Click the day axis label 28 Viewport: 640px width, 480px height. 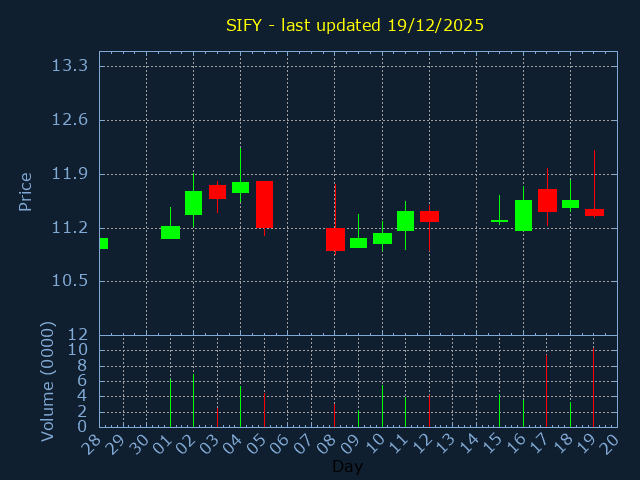pyautogui.click(x=92, y=443)
